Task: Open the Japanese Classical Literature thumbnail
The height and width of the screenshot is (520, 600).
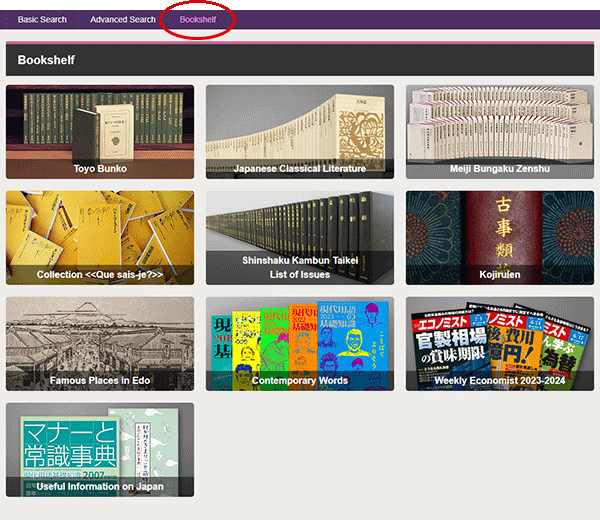Action: pos(300,120)
